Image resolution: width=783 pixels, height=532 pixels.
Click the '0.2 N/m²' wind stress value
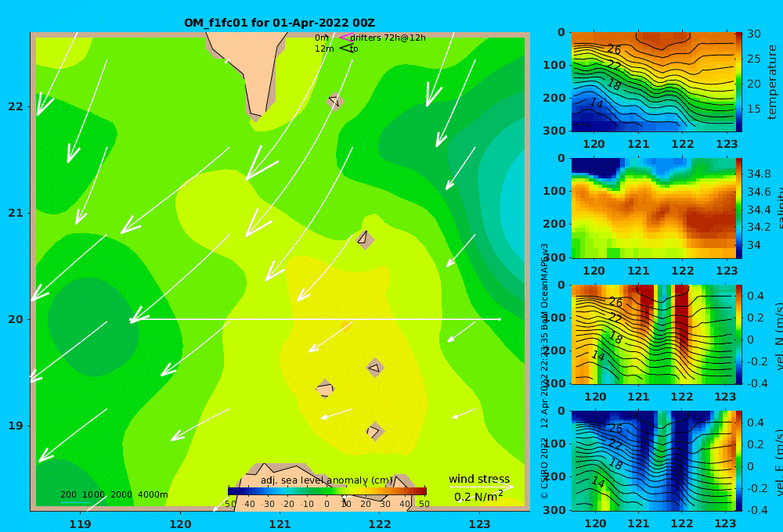click(x=478, y=497)
